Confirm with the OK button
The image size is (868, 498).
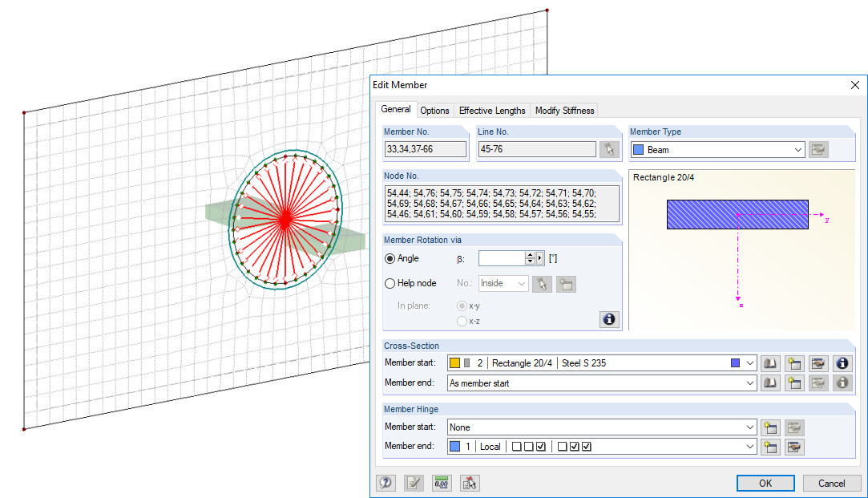coord(765,483)
